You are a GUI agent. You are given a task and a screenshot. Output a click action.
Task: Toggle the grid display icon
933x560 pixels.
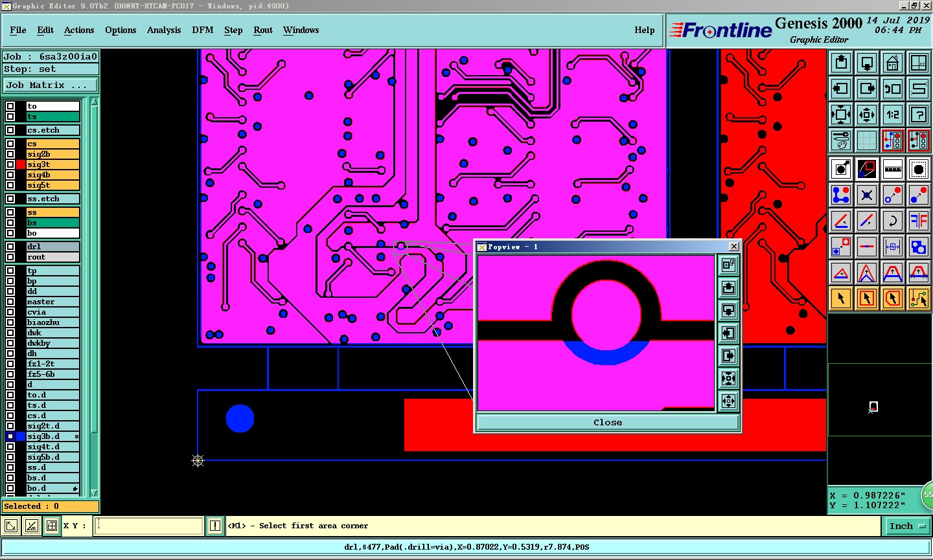coord(867,140)
